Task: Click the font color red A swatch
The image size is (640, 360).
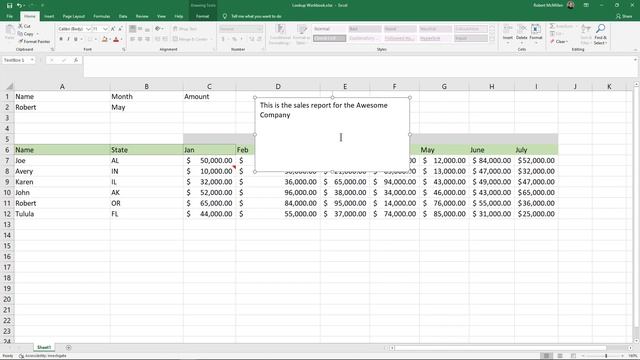Action: [x=116, y=39]
